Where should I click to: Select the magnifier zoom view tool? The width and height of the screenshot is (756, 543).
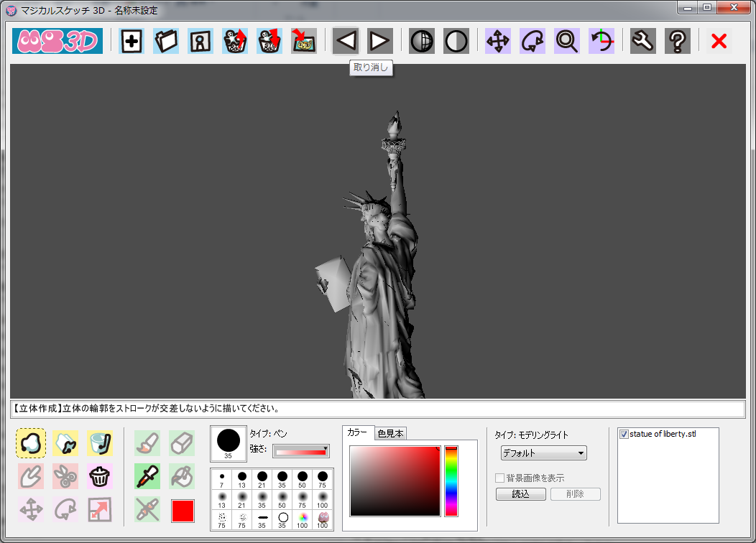[x=567, y=42]
